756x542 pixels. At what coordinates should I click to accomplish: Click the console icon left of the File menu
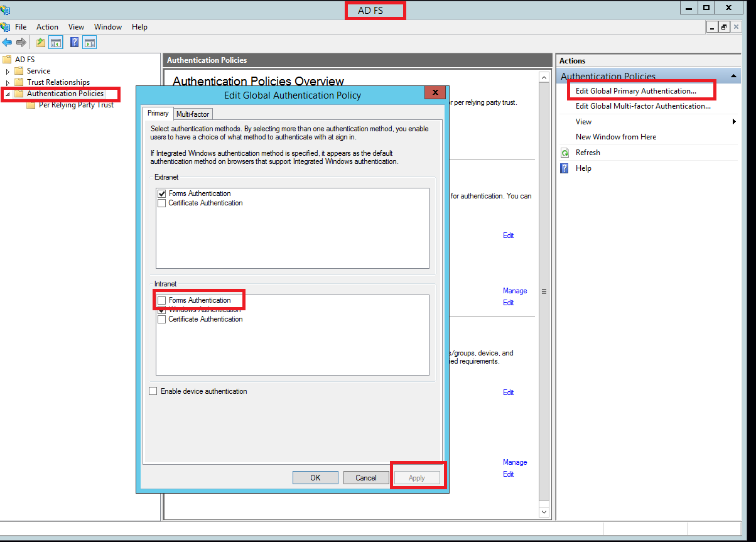(5, 27)
